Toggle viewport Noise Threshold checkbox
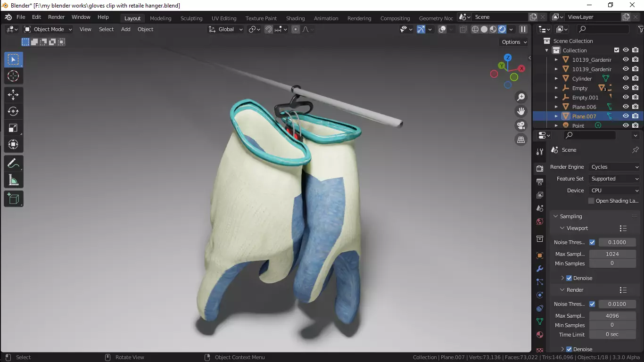The image size is (644, 362). pyautogui.click(x=592, y=242)
